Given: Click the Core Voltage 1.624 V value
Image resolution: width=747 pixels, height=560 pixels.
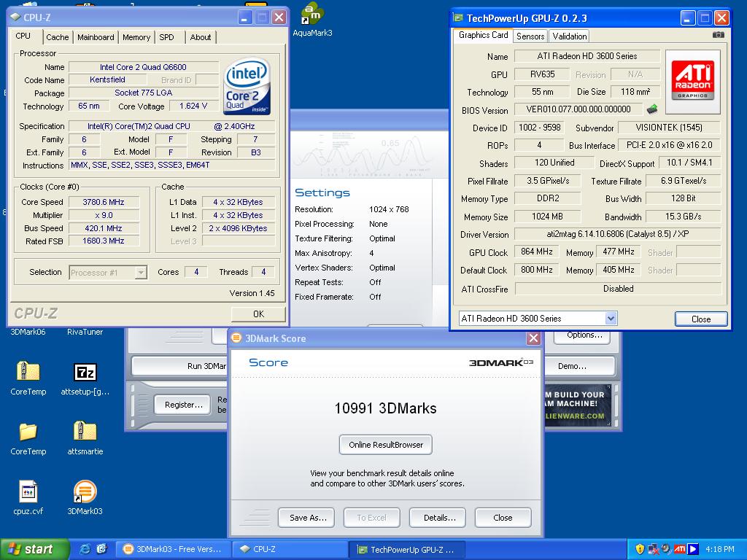Looking at the screenshot, I should (x=193, y=106).
